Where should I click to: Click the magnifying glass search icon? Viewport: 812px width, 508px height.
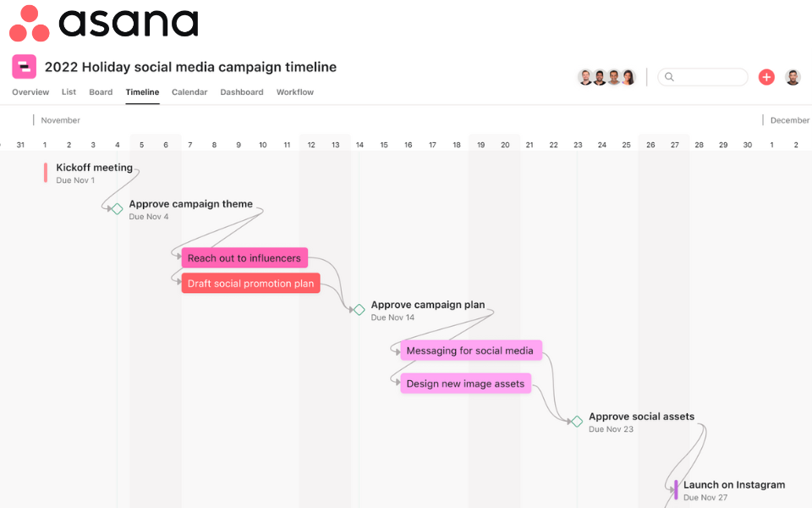669,77
